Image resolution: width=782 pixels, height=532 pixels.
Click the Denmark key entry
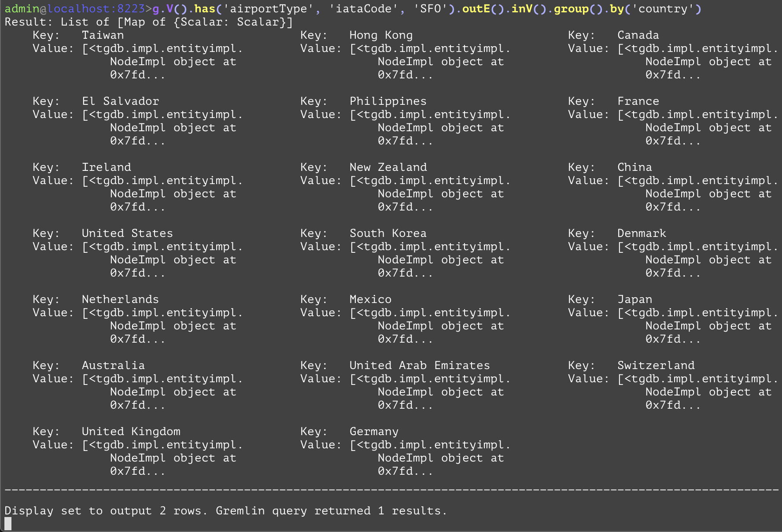[642, 233]
